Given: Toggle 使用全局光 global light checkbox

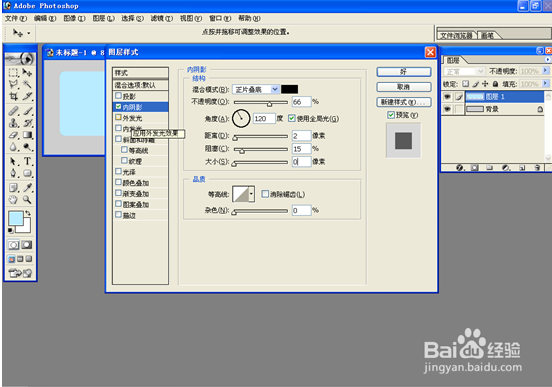Looking at the screenshot, I should pyautogui.click(x=291, y=118).
